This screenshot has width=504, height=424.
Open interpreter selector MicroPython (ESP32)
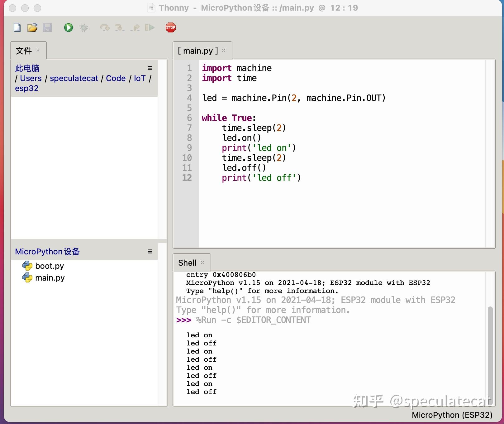tap(452, 415)
